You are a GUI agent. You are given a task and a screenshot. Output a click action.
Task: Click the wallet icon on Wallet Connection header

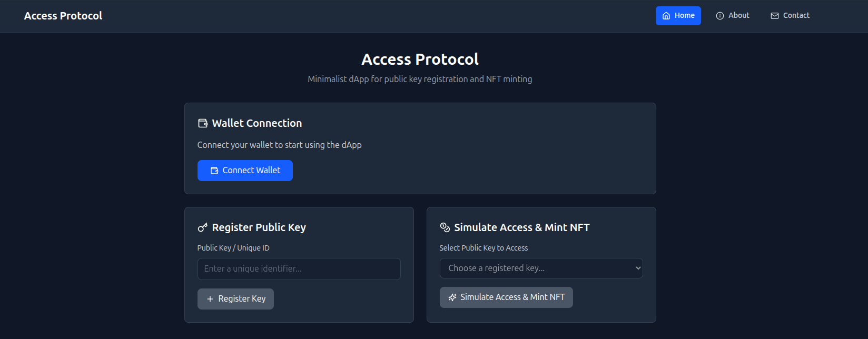point(203,123)
